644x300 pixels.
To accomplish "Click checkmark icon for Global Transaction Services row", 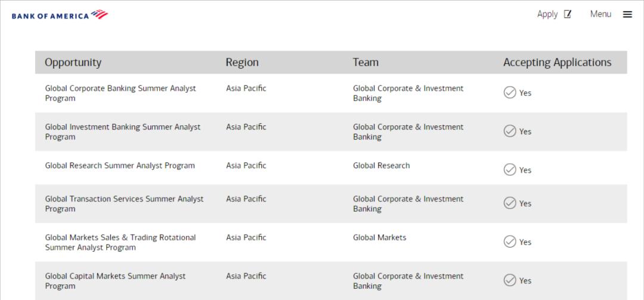I will pos(510,203).
